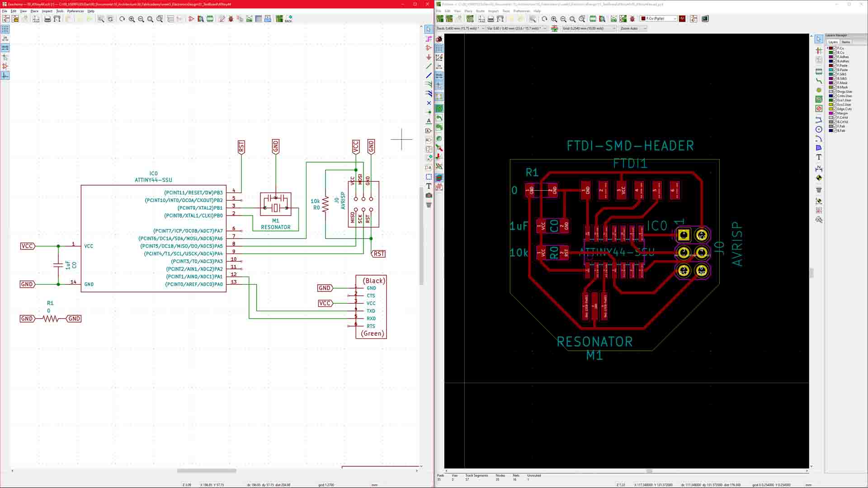
Task: Run Eeschema electrical rules check (ladybug)
Action: 231,19
